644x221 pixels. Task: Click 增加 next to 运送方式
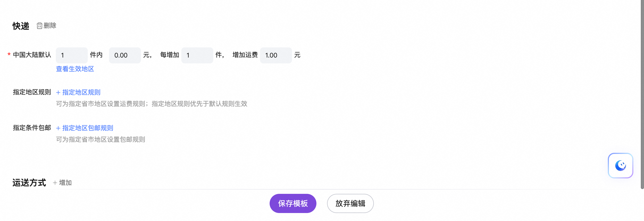tap(65, 183)
